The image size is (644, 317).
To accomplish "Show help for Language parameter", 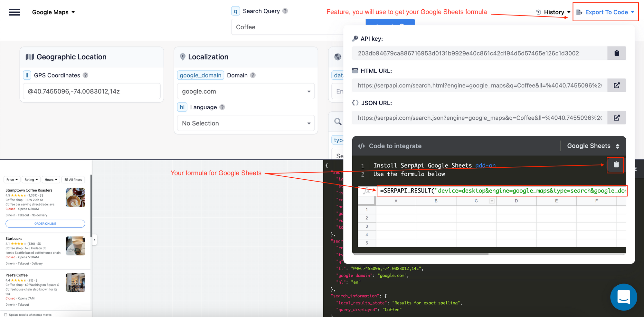I will [x=222, y=107].
